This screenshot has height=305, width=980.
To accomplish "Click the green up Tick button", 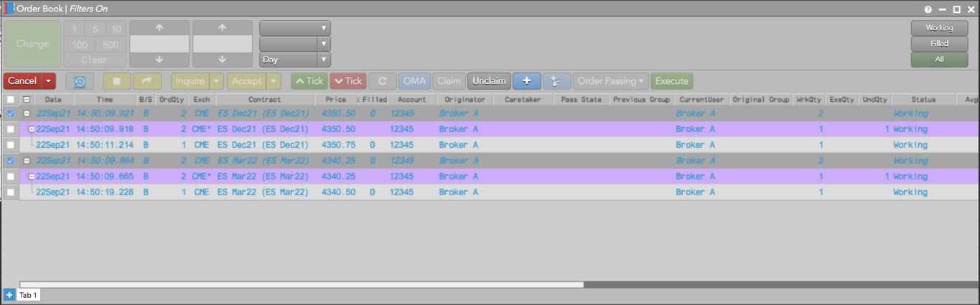I will (x=309, y=81).
